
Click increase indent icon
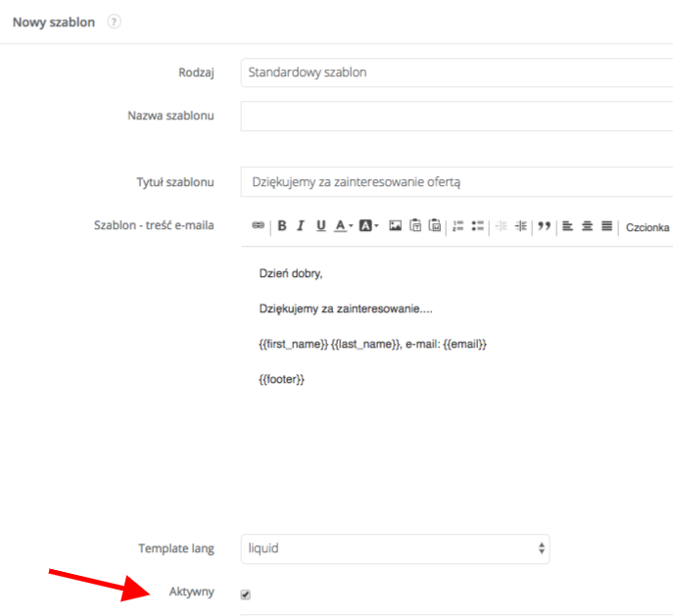pyautogui.click(x=521, y=225)
